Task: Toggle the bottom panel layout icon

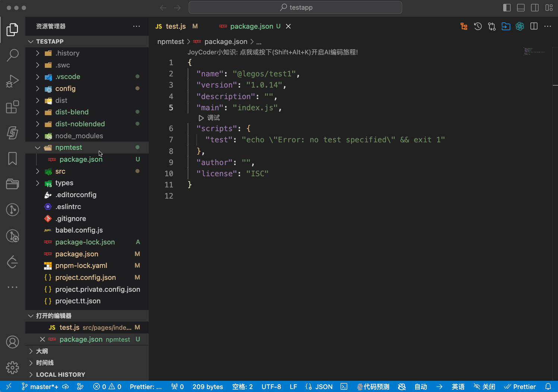Action: pos(521,7)
